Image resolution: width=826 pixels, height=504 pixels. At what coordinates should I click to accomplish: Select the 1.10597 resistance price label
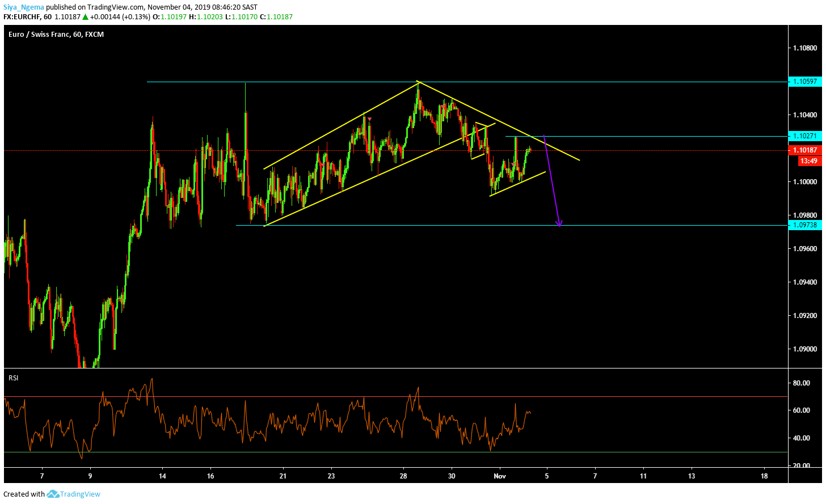pos(805,82)
